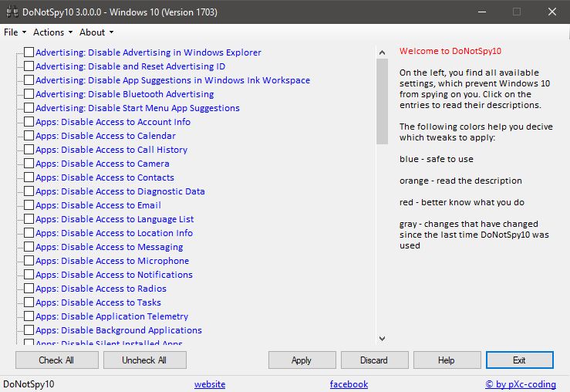The image size is (570, 392).
Task: Click the settings list vertical scrollbar thumb
Action: click(x=382, y=101)
